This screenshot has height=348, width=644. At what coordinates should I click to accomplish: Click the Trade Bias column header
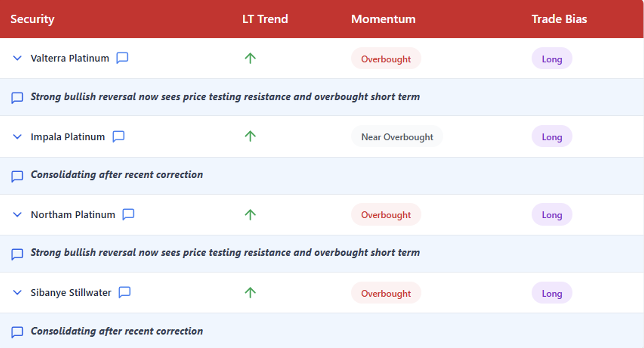(559, 19)
